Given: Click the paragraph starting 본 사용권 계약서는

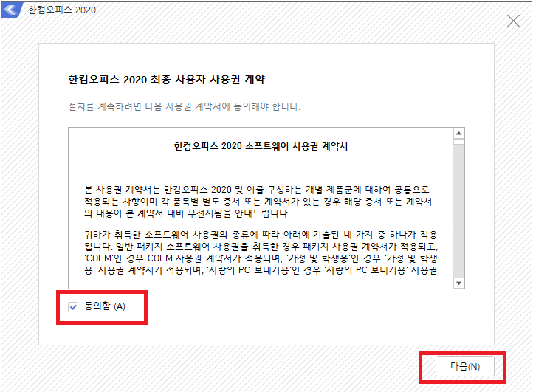Looking at the screenshot, I should pos(258,202).
